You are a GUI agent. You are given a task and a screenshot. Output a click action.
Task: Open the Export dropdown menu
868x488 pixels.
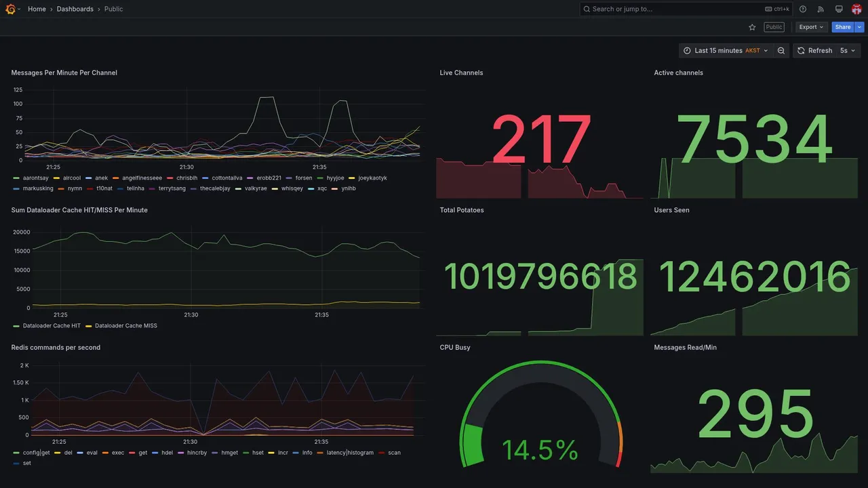click(x=811, y=27)
